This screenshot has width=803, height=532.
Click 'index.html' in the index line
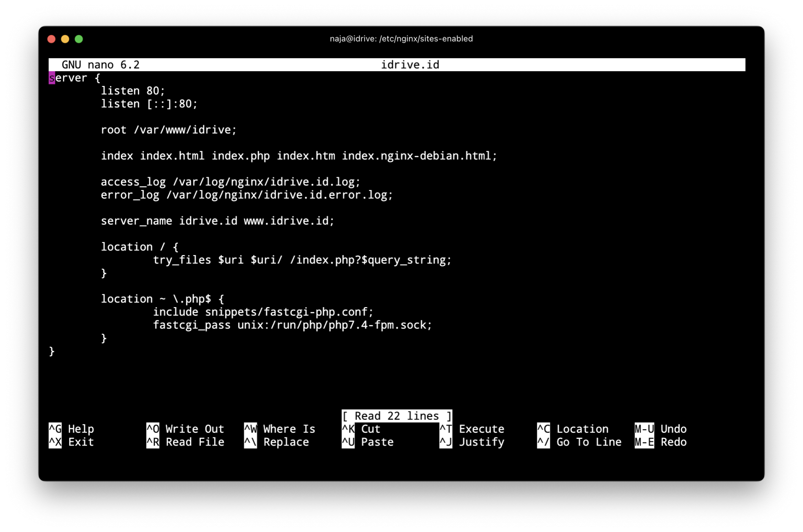click(x=172, y=156)
